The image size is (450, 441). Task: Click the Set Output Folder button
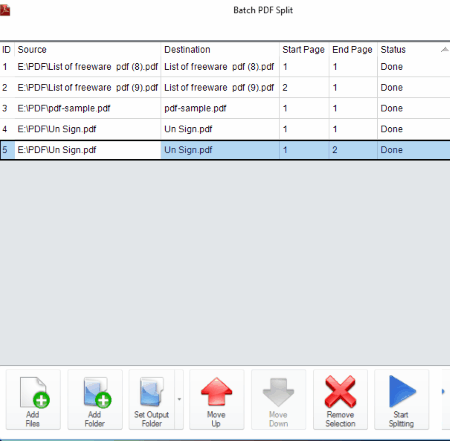pyautogui.click(x=152, y=399)
